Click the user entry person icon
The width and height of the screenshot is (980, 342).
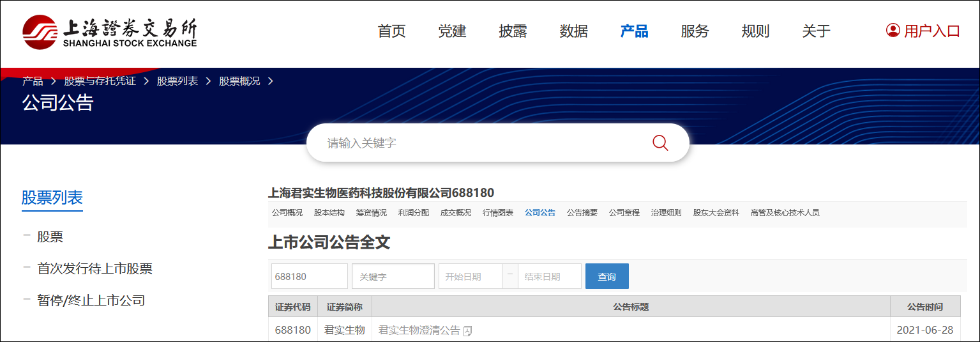pos(893,31)
